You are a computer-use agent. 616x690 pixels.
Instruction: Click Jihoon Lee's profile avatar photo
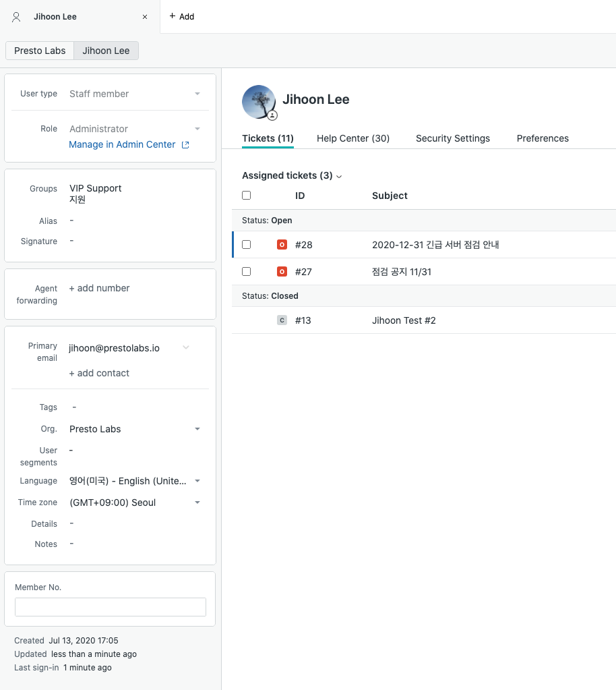click(x=258, y=102)
